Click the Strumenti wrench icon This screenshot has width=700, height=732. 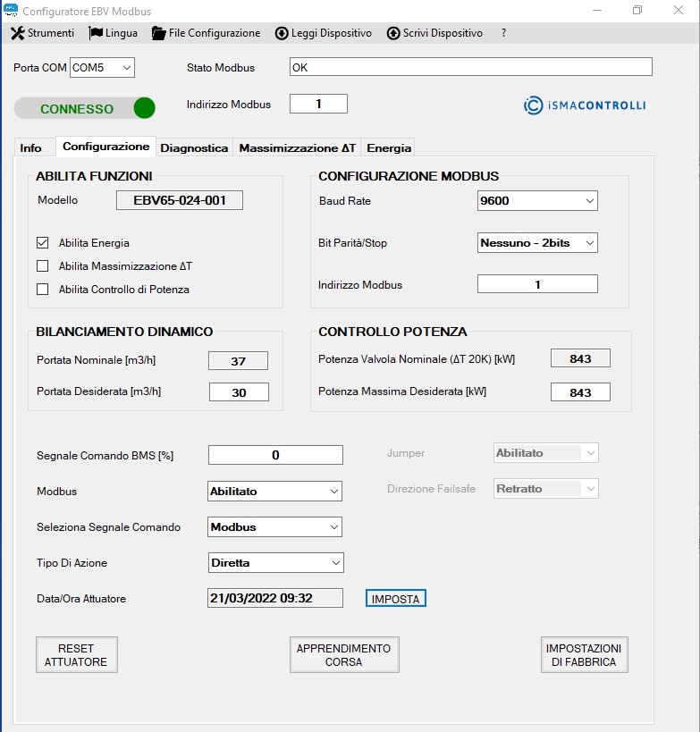(x=17, y=33)
